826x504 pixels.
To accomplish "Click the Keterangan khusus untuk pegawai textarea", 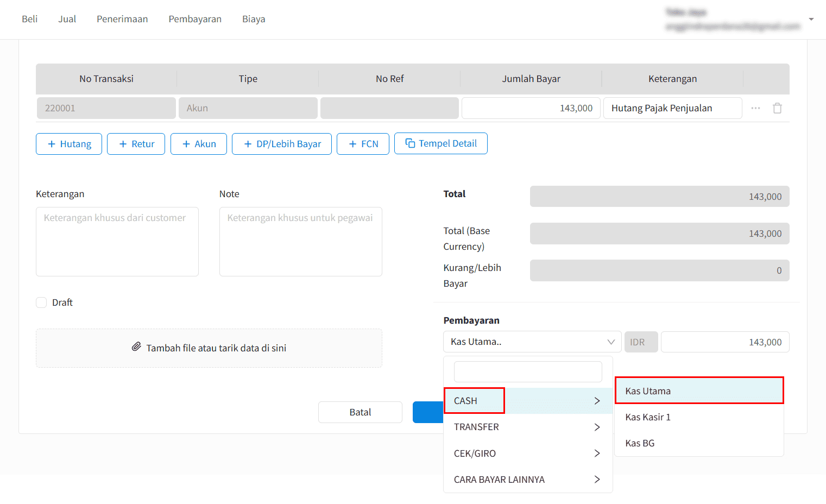I will (301, 242).
